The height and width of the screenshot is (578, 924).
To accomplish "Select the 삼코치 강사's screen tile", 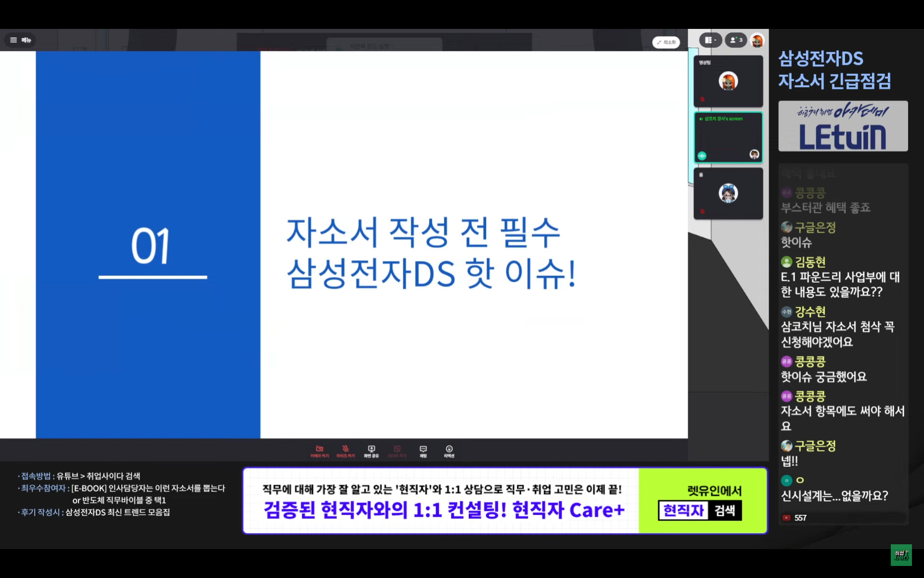I will [x=728, y=137].
